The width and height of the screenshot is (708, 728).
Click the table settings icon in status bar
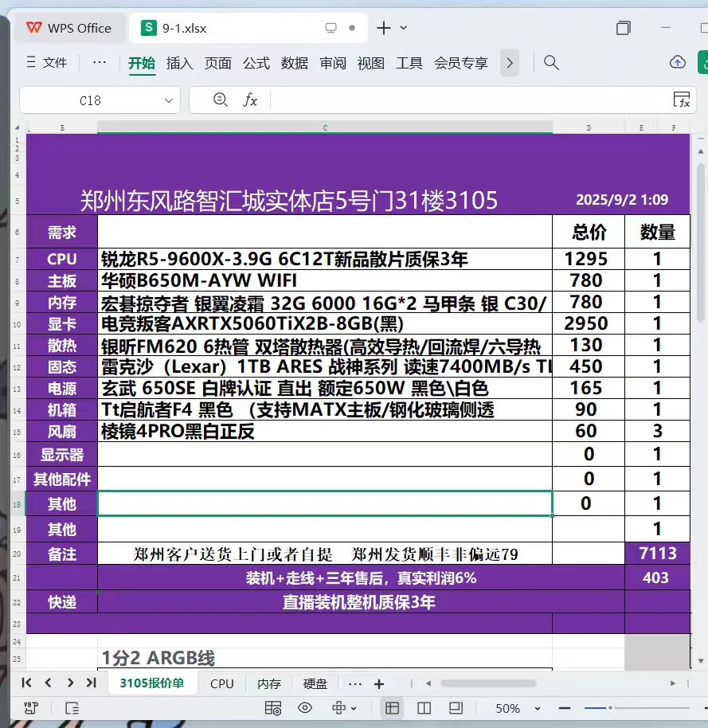(x=272, y=708)
